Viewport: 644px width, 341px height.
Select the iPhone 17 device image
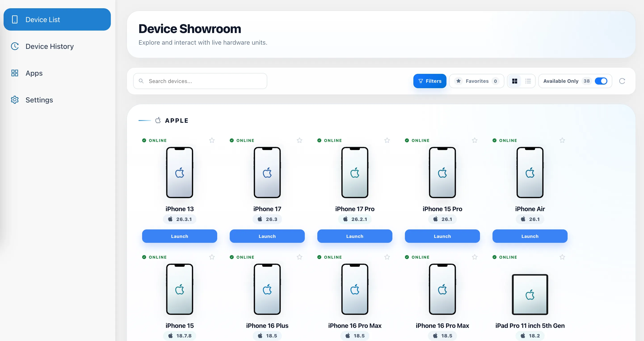pyautogui.click(x=267, y=173)
